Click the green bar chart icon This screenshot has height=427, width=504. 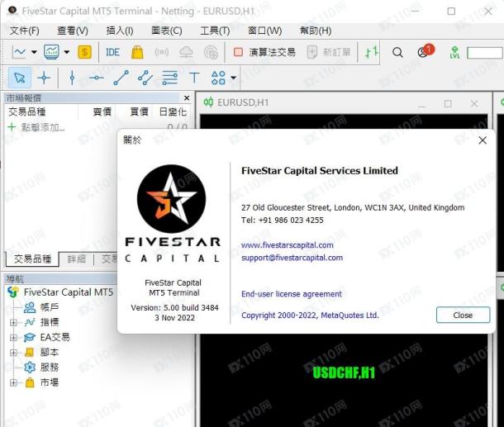point(371,52)
